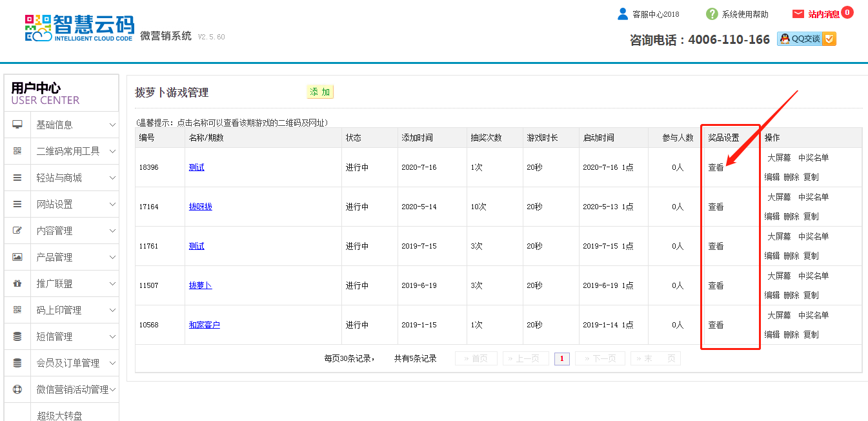
Task: Expand the 会员及订单管理 menu chevron
Action: [112, 363]
